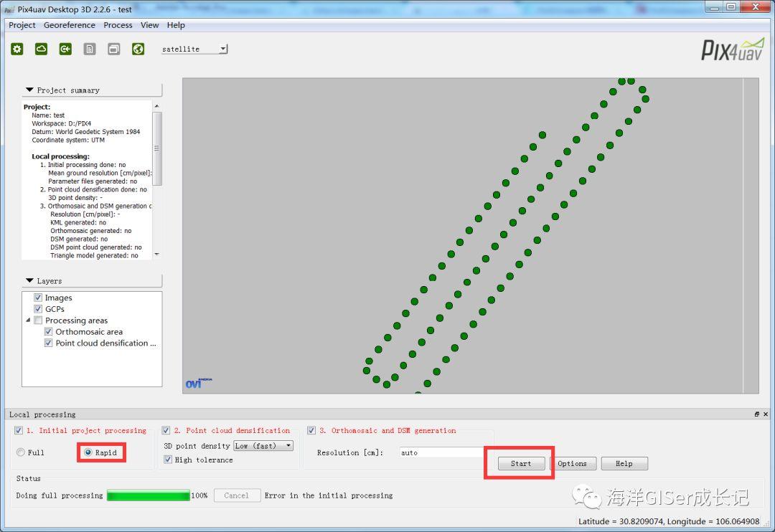775x532 pixels.
Task: Click 'Orthomosaic generated: no' summary line
Action: [91, 231]
